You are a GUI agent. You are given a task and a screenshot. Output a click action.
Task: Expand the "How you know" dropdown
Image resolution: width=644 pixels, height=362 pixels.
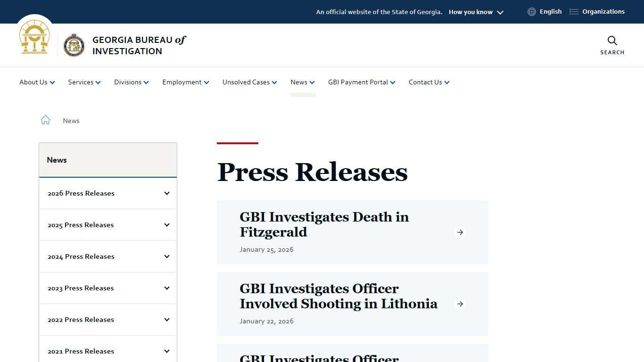(x=476, y=12)
